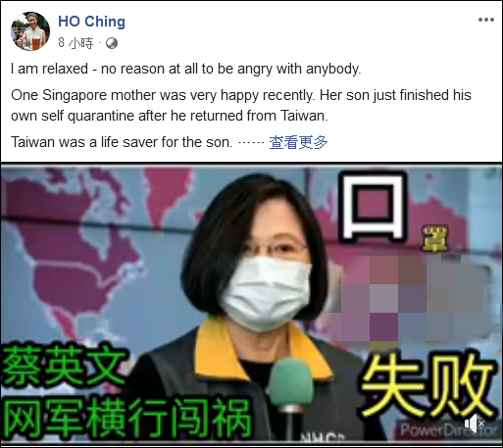503x448 pixels.
Task: Click the 'I am relaxed' opening sentence
Action: [186, 69]
